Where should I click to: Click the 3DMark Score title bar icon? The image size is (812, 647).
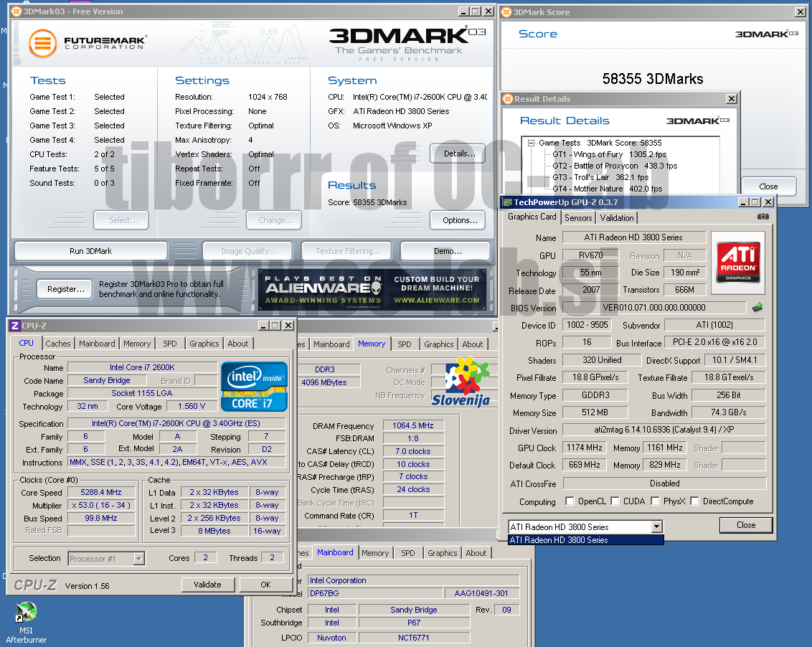pos(506,12)
